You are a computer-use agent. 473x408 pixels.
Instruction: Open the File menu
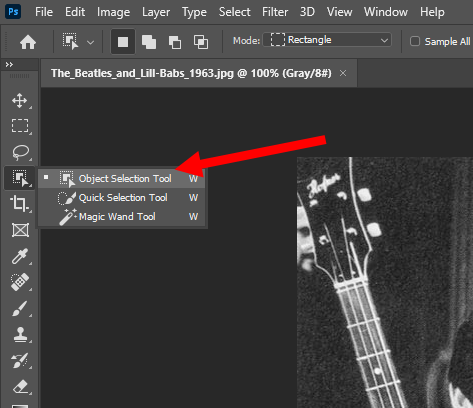click(44, 12)
